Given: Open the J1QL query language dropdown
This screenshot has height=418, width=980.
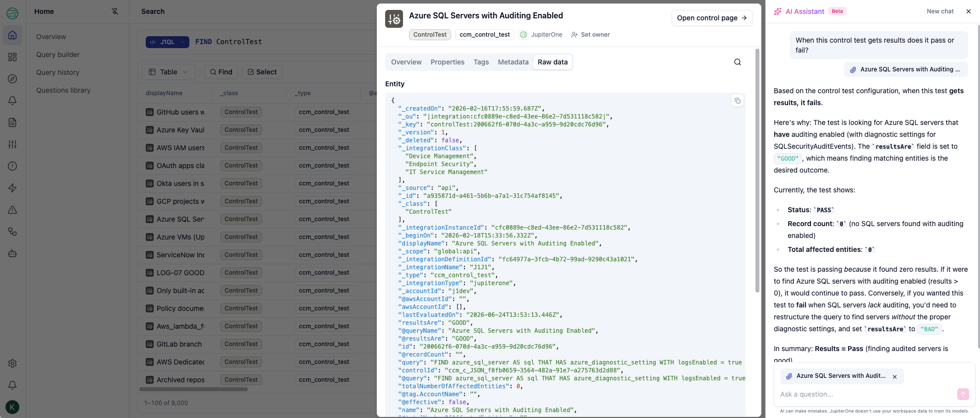Looking at the screenshot, I should [x=168, y=42].
